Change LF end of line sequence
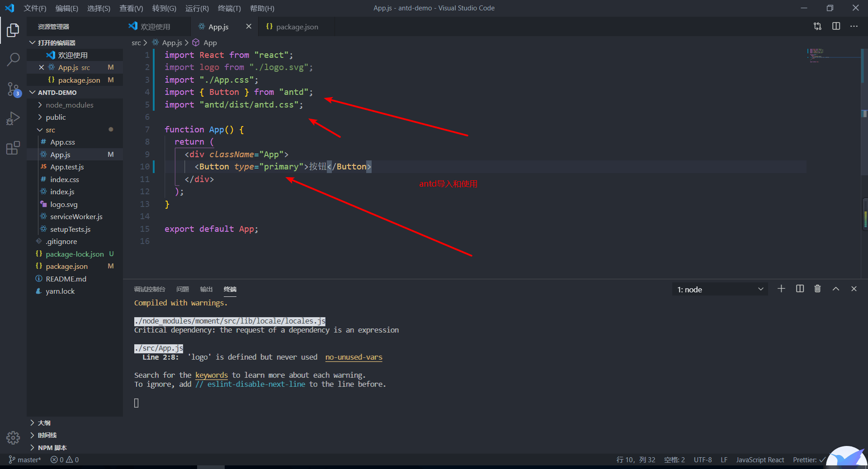Screen dimensions: 868x469 tap(724, 460)
